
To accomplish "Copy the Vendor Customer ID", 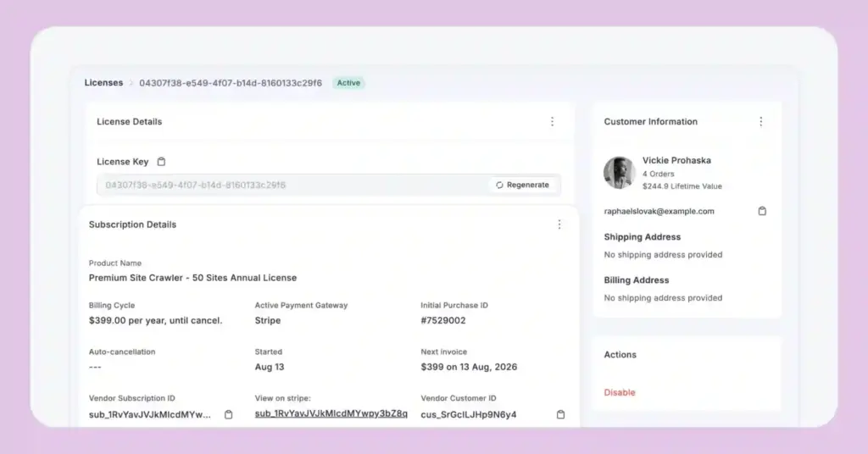I will [x=560, y=414].
